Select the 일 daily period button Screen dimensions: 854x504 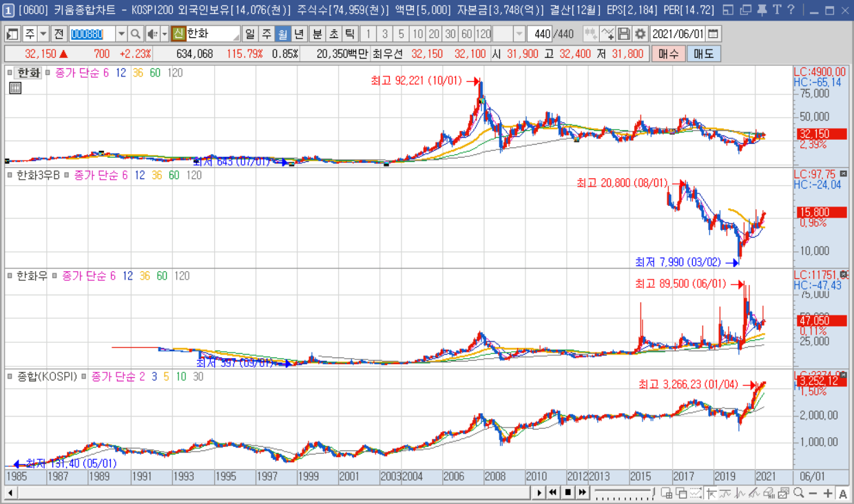coord(249,34)
